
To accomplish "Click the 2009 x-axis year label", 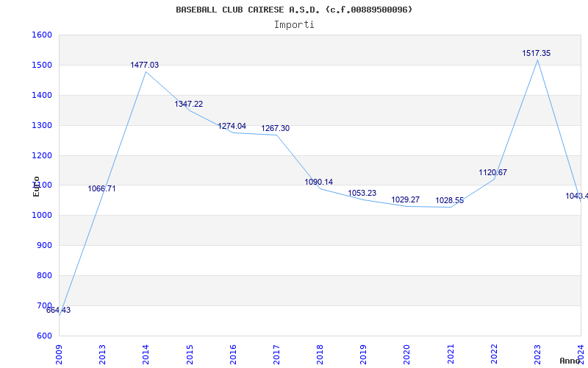I will point(59,354).
